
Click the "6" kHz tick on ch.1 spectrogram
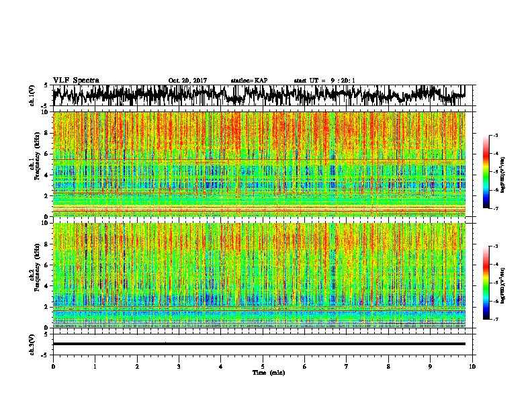47,154
